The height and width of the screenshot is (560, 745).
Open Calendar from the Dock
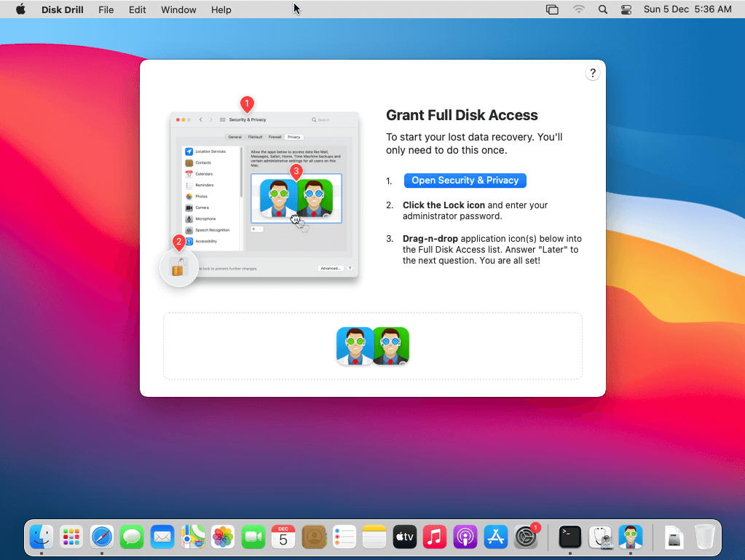[x=283, y=537]
